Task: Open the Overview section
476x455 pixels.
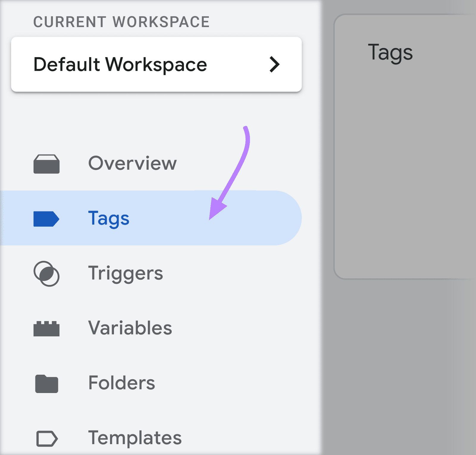Action: pos(132,163)
